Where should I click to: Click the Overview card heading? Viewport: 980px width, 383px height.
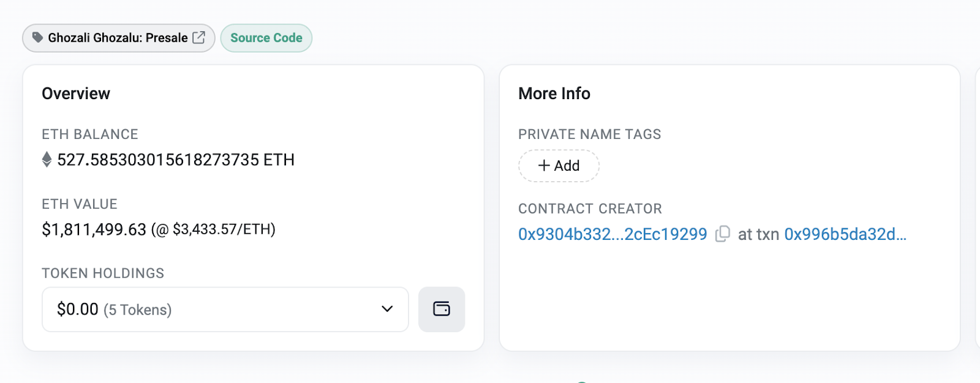76,94
